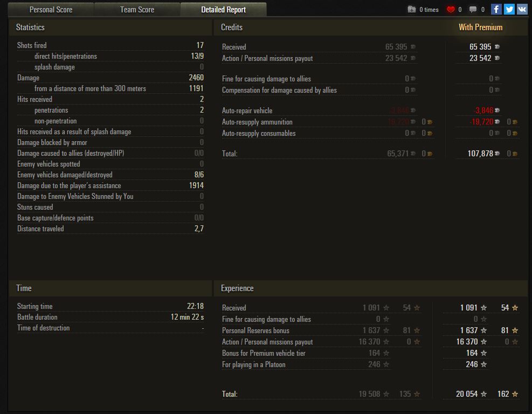
Task: Click star icon beside premium vehicle bonus 164
Action: (484, 353)
